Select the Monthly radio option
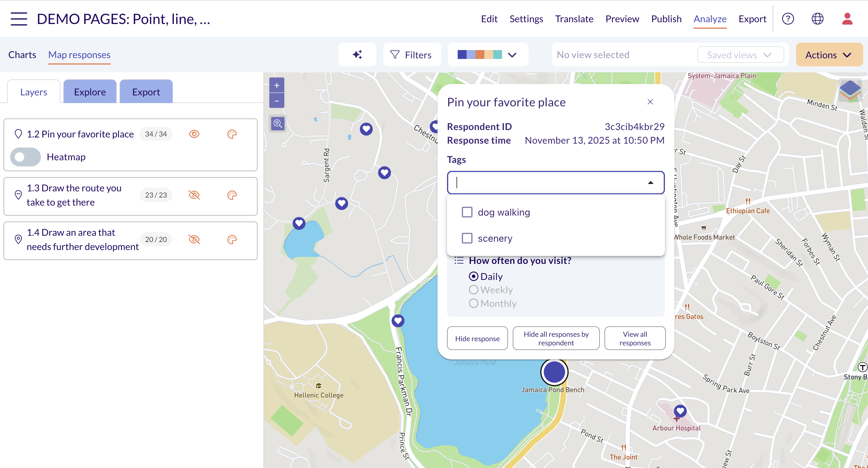Viewport: 868px width, 468px height. pyautogui.click(x=473, y=303)
